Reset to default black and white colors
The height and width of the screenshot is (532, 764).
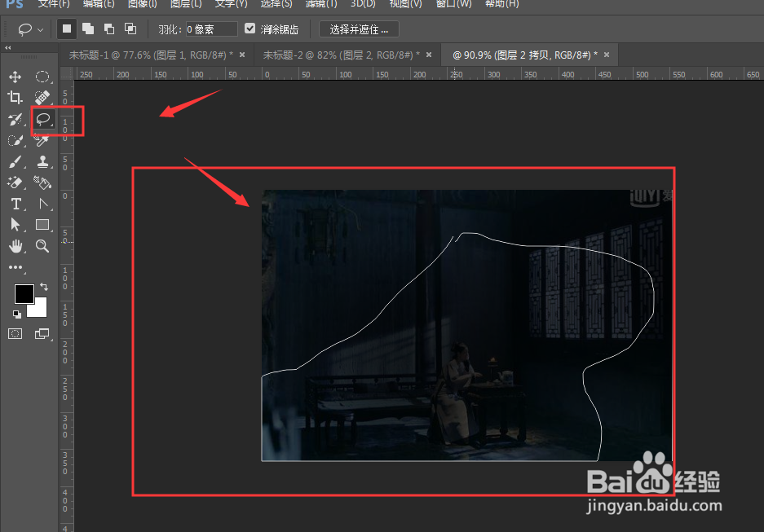17,314
